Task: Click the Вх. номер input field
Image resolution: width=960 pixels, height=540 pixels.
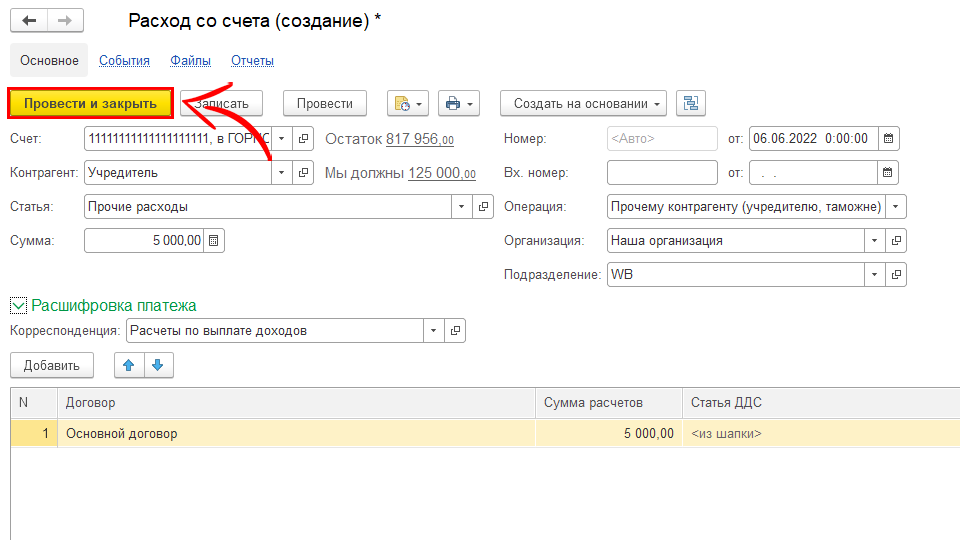Action: (661, 173)
